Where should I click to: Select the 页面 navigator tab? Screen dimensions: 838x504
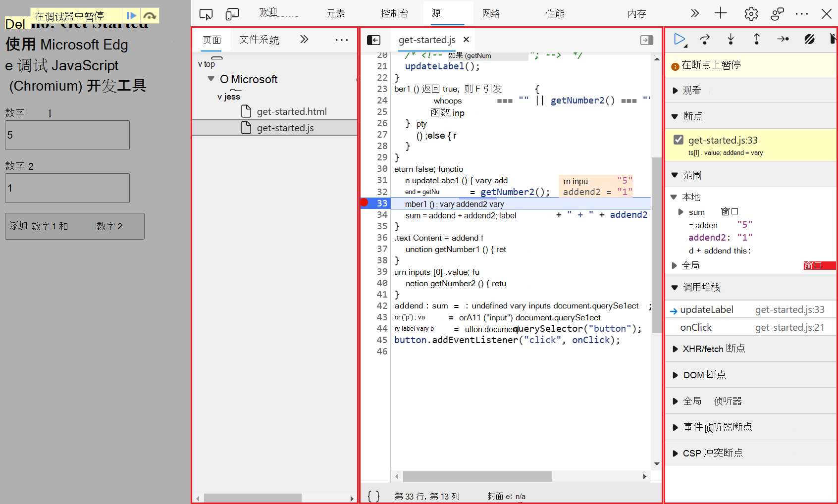click(212, 40)
